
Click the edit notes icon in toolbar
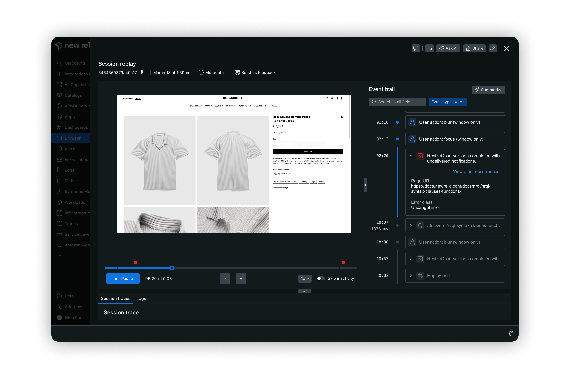point(429,48)
